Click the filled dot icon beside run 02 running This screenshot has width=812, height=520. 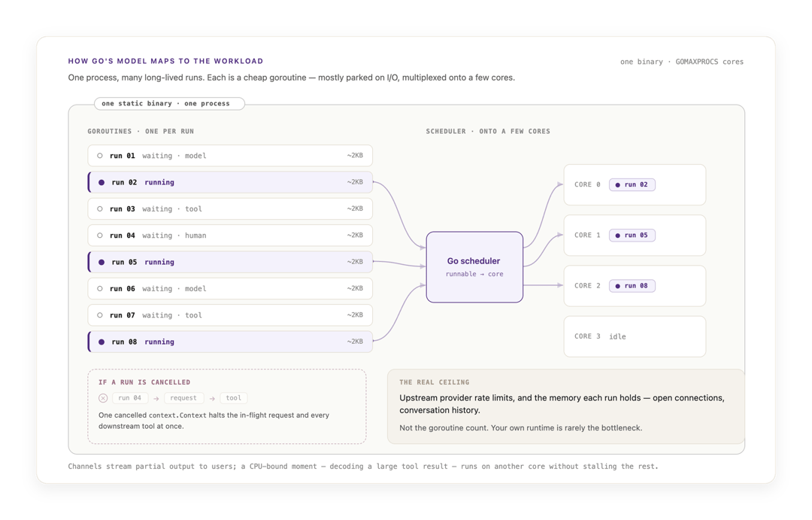[101, 183]
